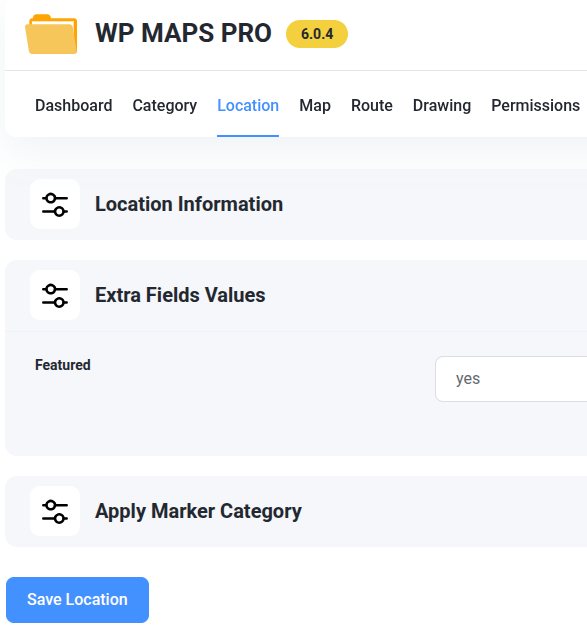Click the Featured field label
Screen dimensions: 587x636
[62, 365]
